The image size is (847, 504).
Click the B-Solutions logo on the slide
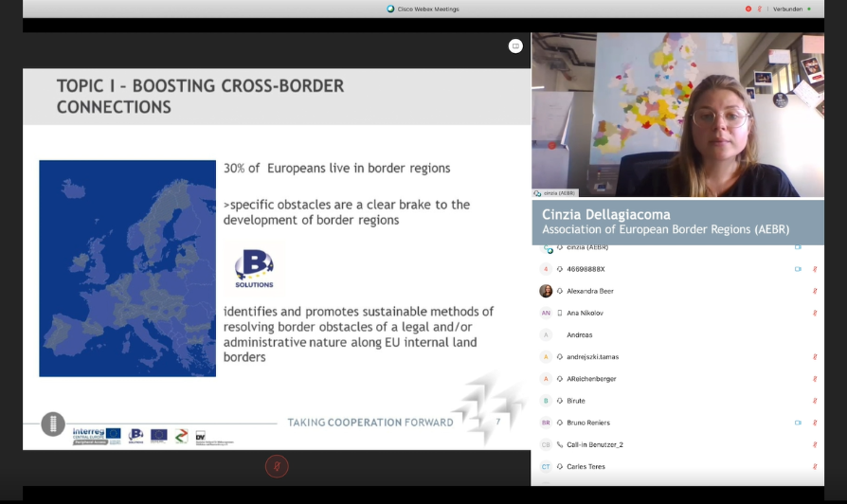[x=254, y=268]
